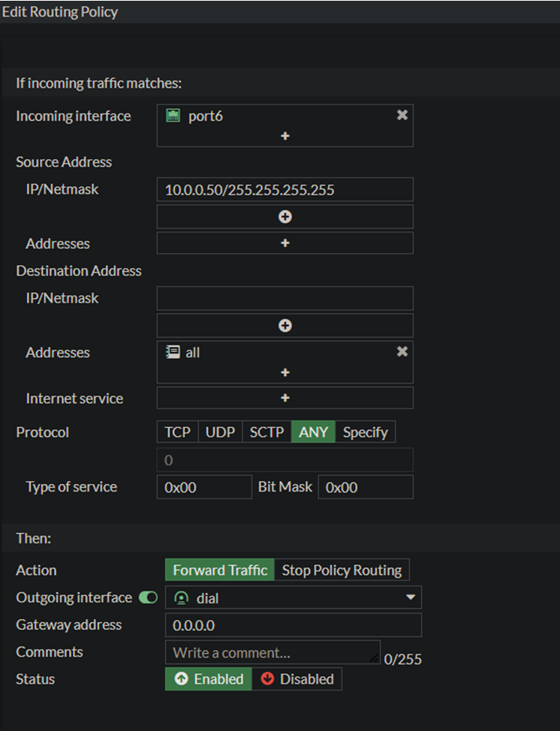Focus the Comments text box
This screenshot has height=731, width=560.
coord(272,652)
